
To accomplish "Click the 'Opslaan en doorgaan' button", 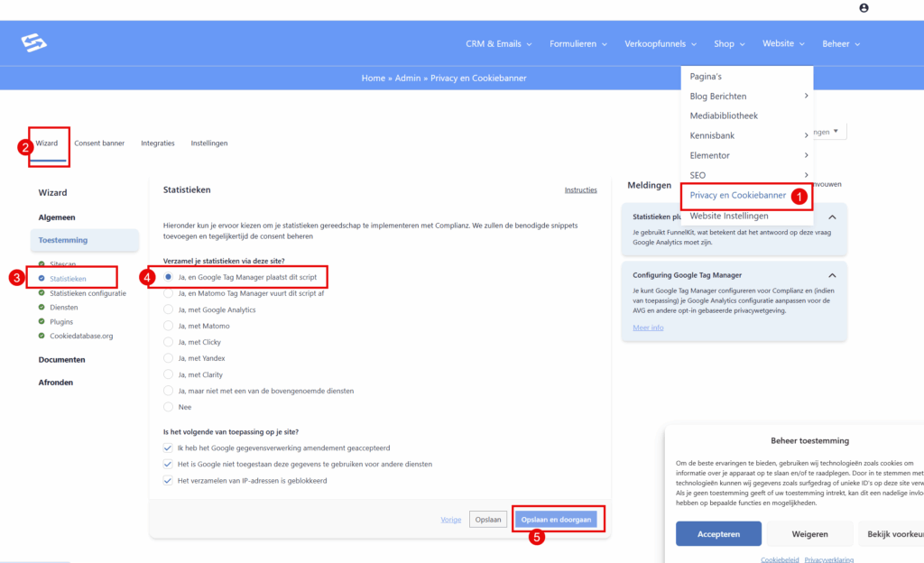I will click(556, 520).
